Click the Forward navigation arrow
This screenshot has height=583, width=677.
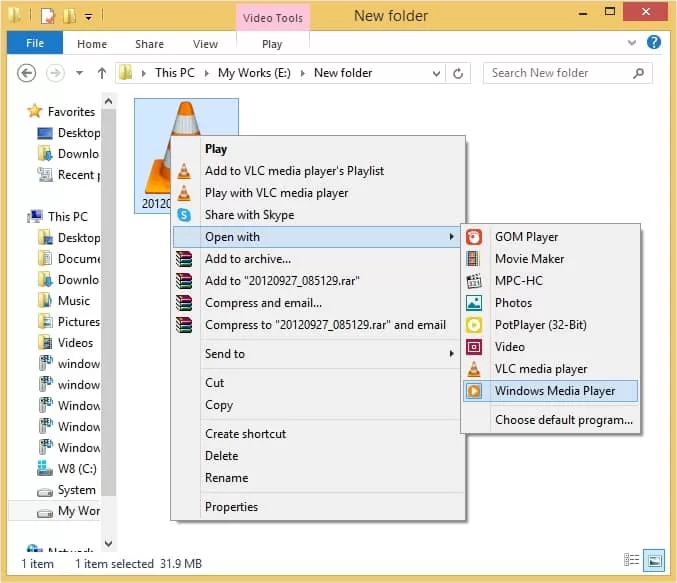(55, 73)
